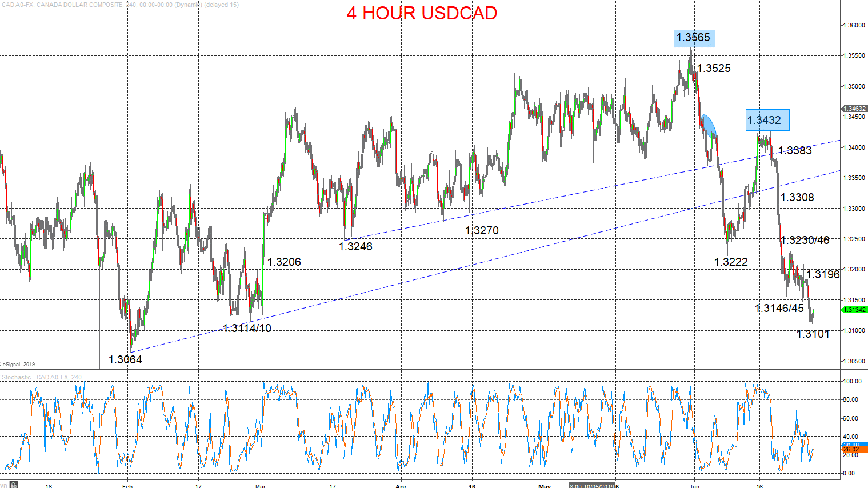Click the Mar label on the time axis
Viewport: 868px width, 488px height.
261,486
